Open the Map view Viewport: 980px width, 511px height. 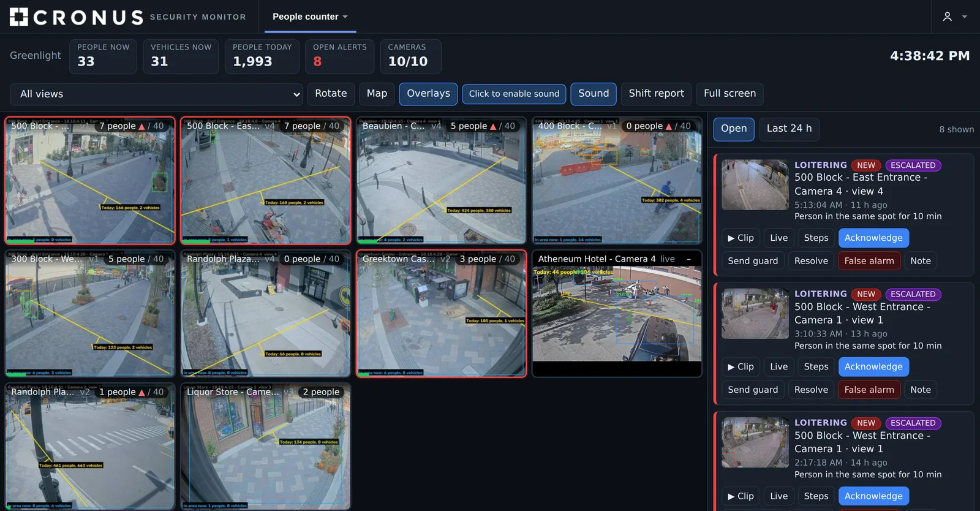(377, 94)
